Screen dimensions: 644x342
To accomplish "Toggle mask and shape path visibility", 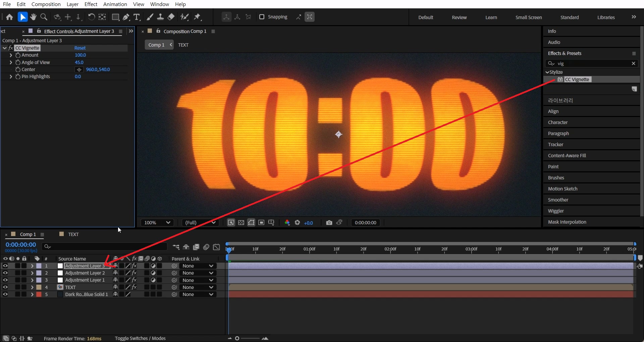I will pyautogui.click(x=251, y=223).
